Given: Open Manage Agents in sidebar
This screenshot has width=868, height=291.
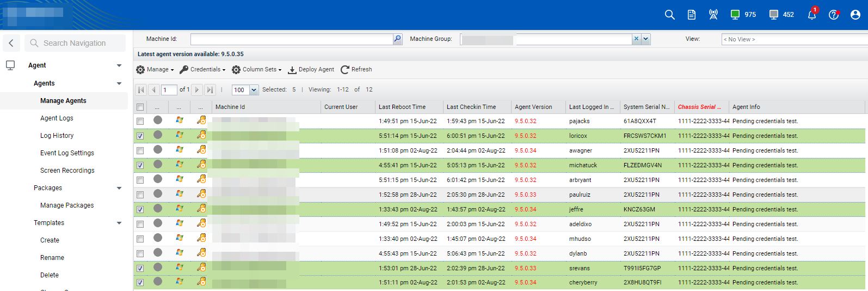Looking at the screenshot, I should [63, 101].
